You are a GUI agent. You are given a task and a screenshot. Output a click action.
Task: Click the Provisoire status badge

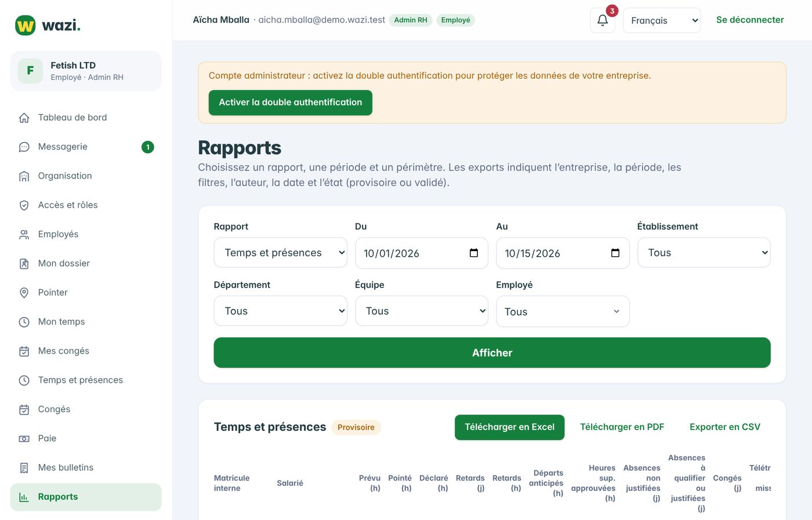356,427
